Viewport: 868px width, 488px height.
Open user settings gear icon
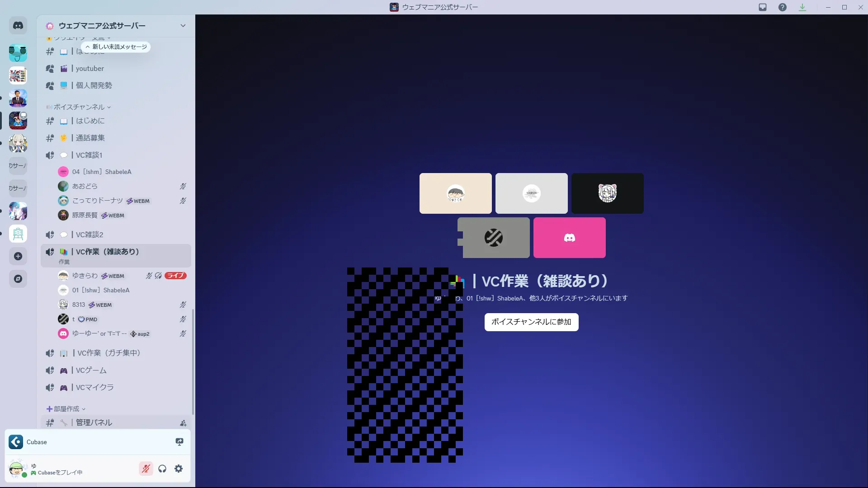pos(179,469)
